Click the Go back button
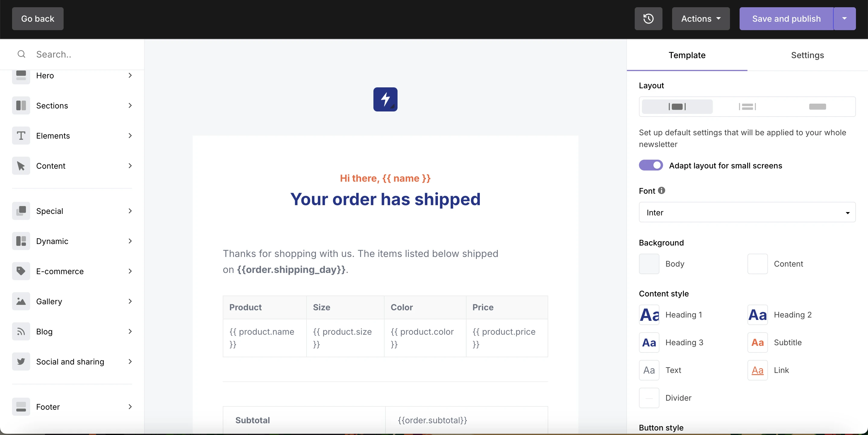This screenshot has width=868, height=435. [38, 19]
